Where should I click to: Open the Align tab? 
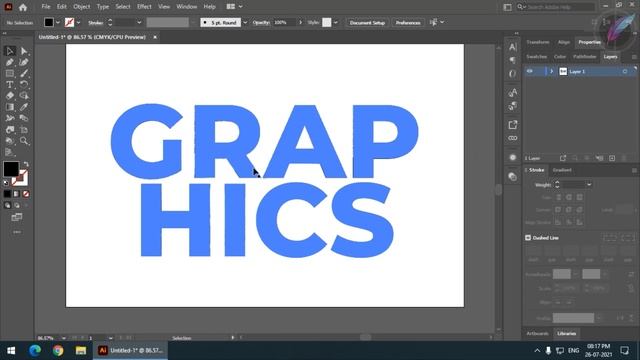pos(564,42)
